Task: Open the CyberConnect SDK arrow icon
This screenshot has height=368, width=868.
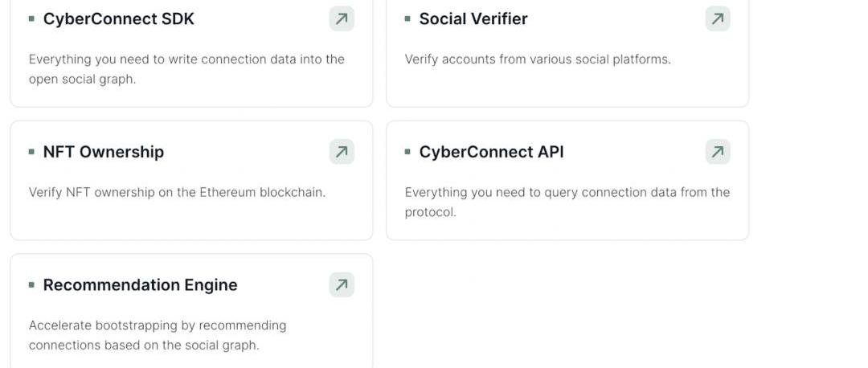Action: [x=342, y=18]
